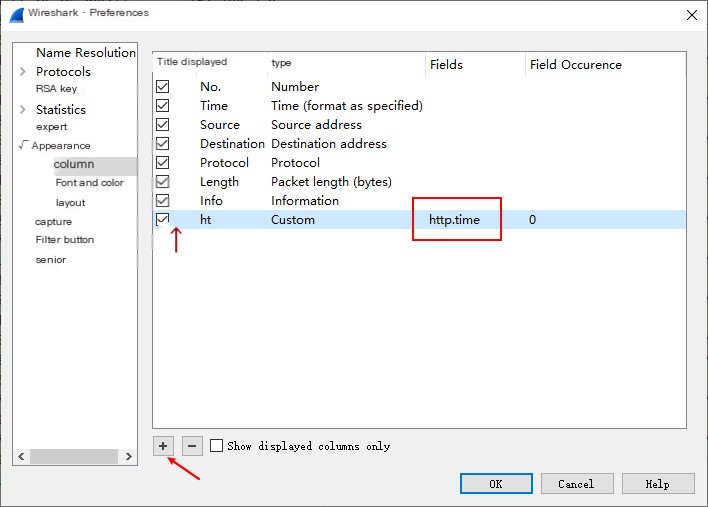708x507 pixels.
Task: Select the Number type cell
Action: 295,86
